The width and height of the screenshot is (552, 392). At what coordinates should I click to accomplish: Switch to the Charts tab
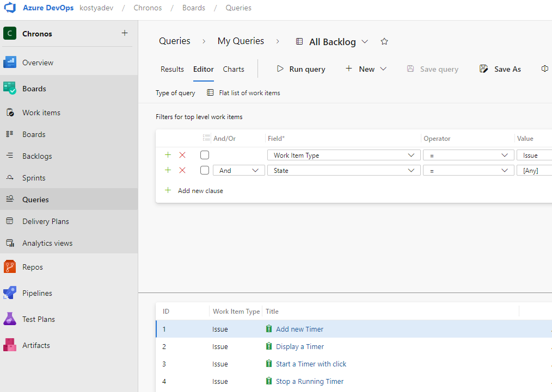[234, 69]
